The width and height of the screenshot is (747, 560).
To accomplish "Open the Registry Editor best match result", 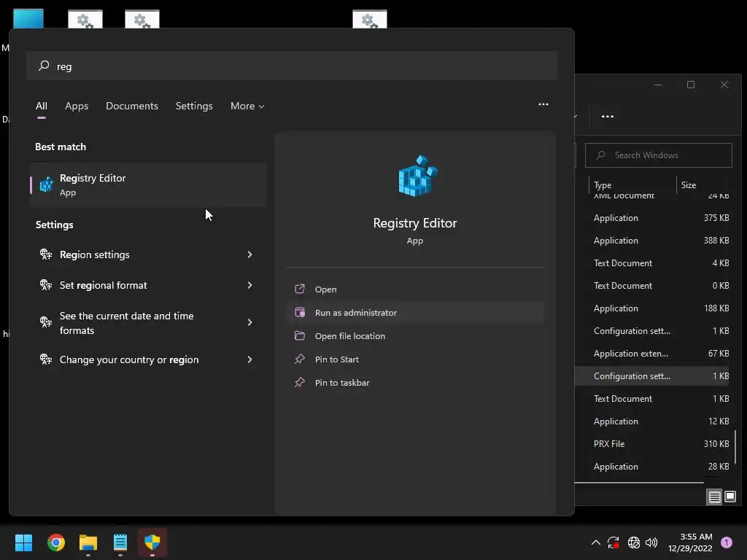I will pyautogui.click(x=148, y=184).
